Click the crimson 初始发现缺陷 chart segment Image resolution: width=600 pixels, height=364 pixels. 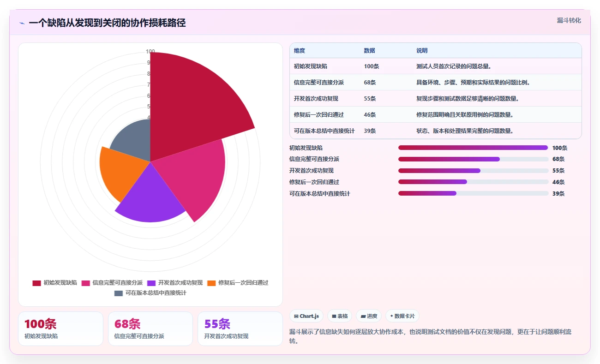click(194, 101)
